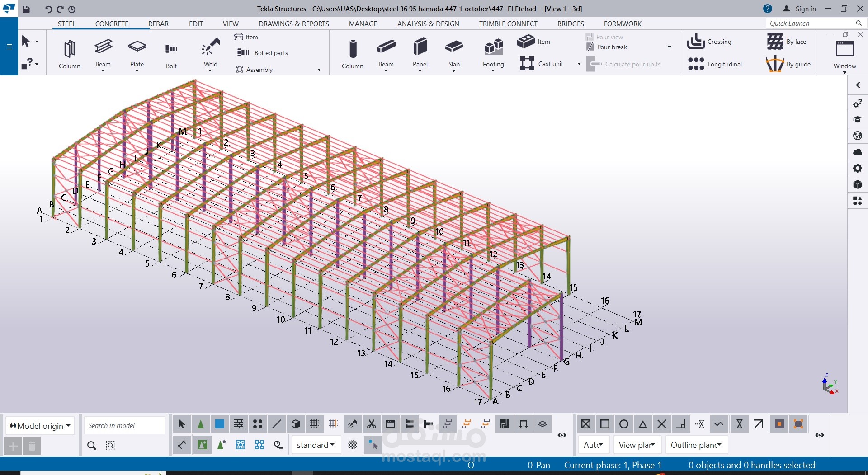Switch to the CONCRETE ribbon tab
Viewport: 868px width, 475px height.
pos(112,24)
